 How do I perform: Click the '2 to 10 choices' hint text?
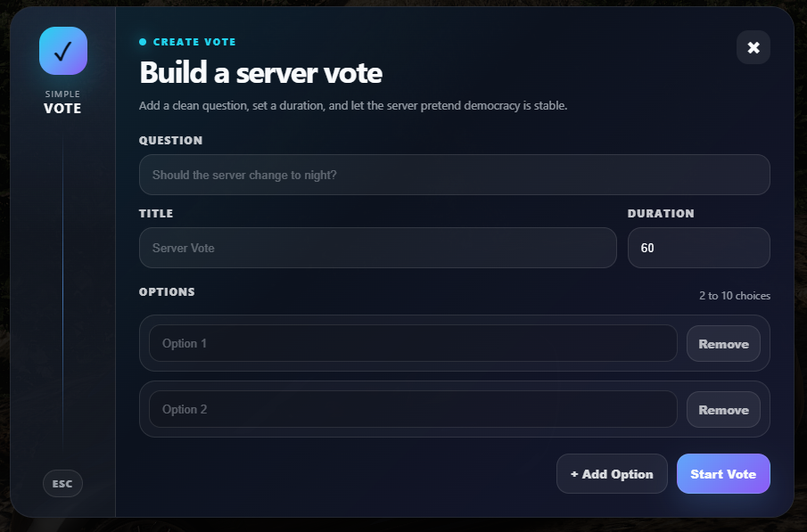(735, 296)
